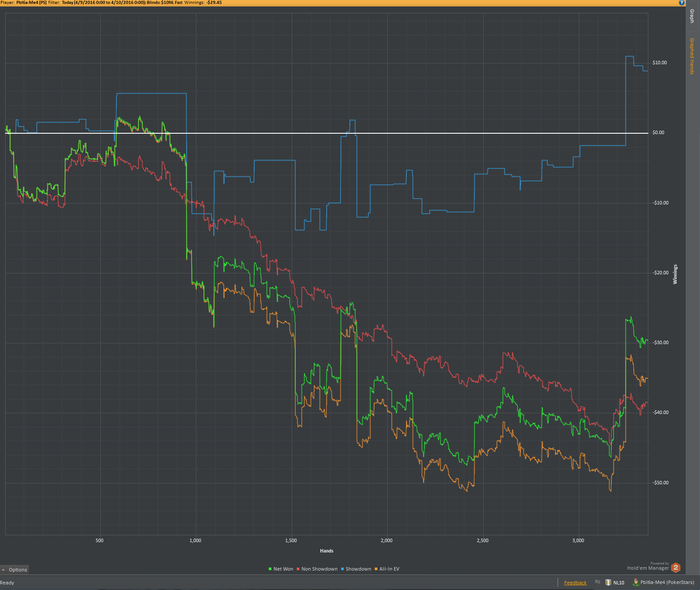Click the 3,000 hands axis label
The width and height of the screenshot is (700, 590).
(x=578, y=540)
